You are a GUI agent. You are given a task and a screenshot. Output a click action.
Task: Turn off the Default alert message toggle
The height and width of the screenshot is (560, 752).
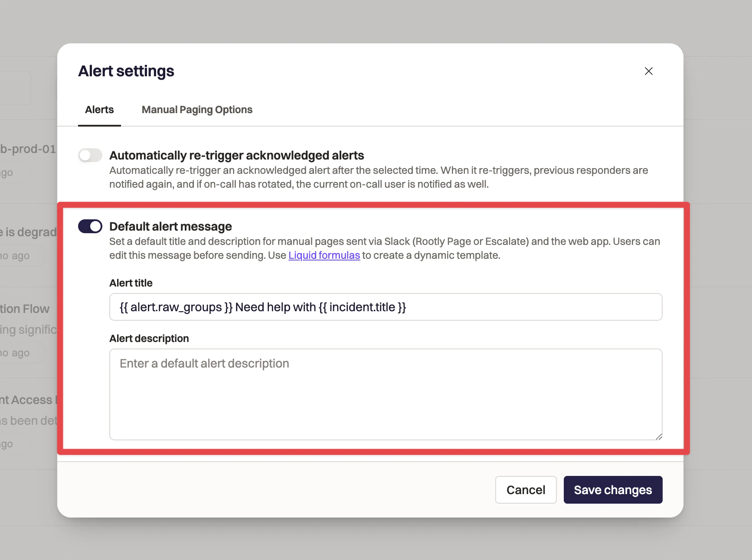click(x=90, y=226)
